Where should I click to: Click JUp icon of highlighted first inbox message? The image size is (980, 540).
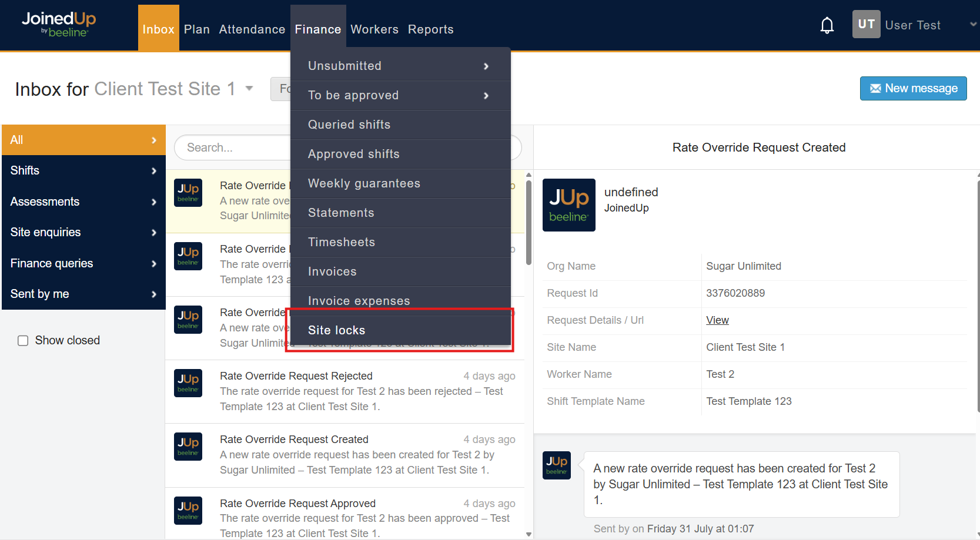click(188, 193)
